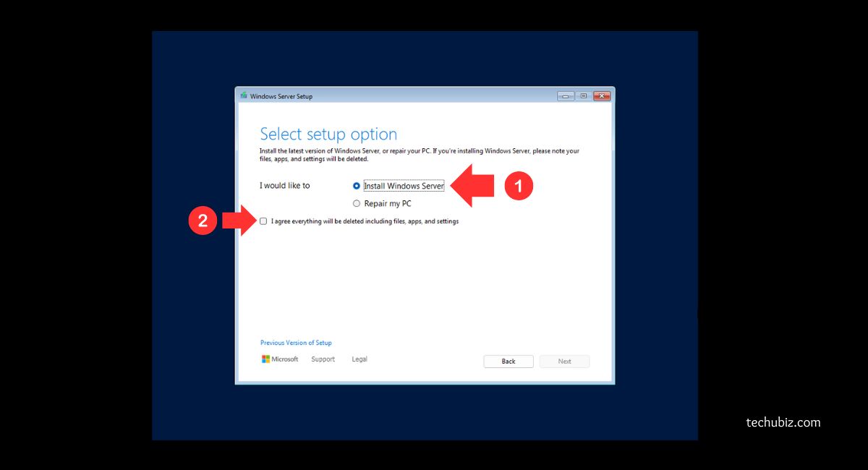Click the red circle numbered 2

203,221
